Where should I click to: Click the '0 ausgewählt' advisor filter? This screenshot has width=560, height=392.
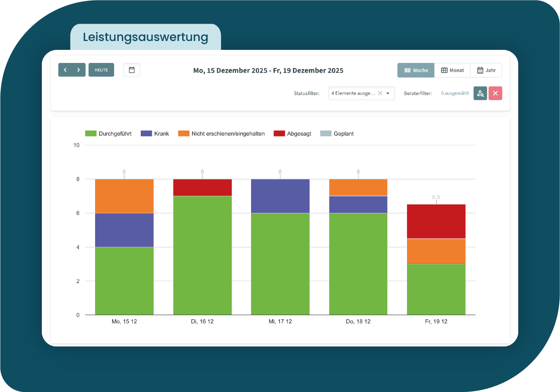coord(455,93)
